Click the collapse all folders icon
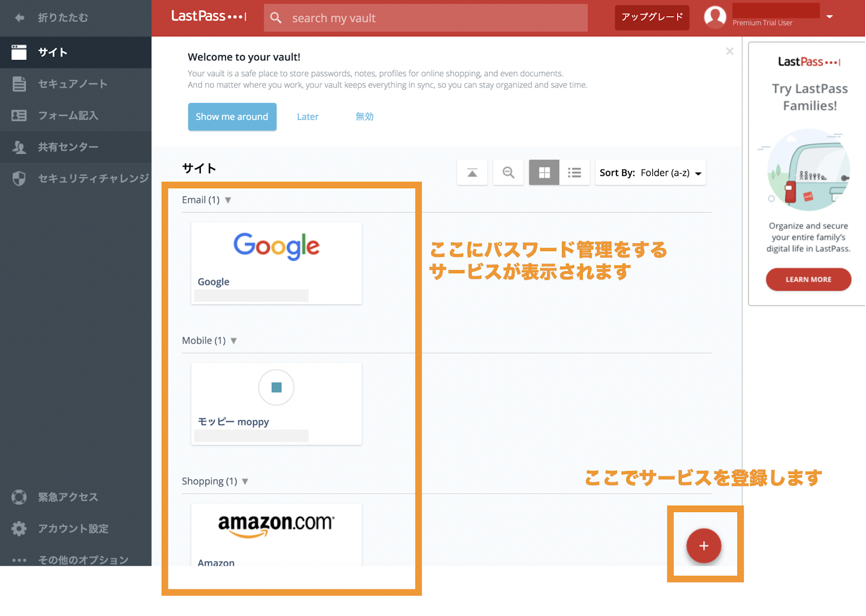866x616 pixels. click(472, 173)
